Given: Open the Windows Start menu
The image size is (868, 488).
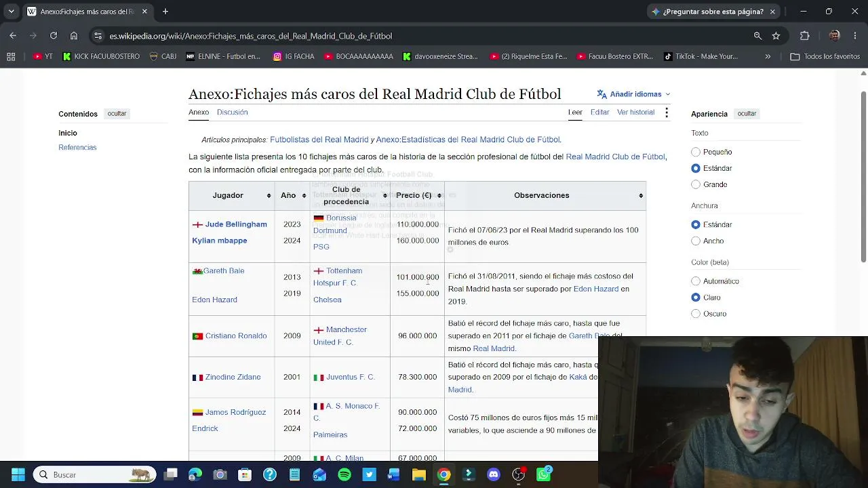Looking at the screenshot, I should [x=18, y=474].
